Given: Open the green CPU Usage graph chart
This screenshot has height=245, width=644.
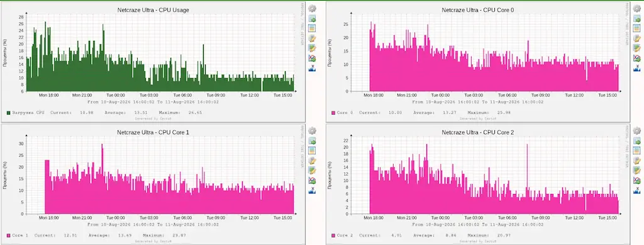Looking at the screenshot, I should coord(153,61).
